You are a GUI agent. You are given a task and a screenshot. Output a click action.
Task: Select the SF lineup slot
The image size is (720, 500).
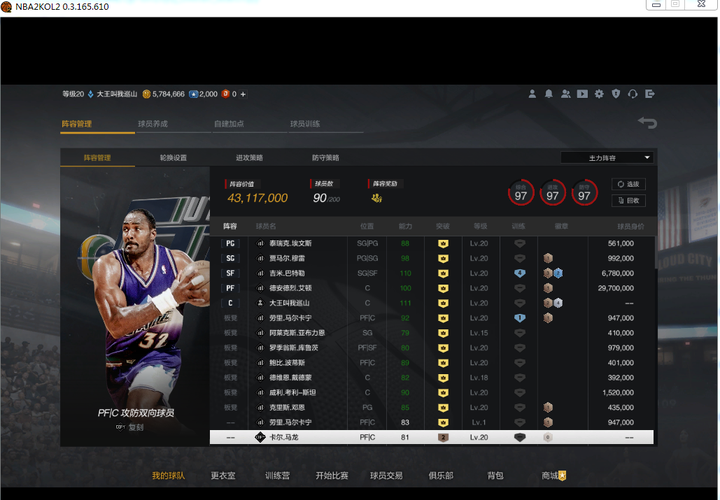pyautogui.click(x=230, y=274)
